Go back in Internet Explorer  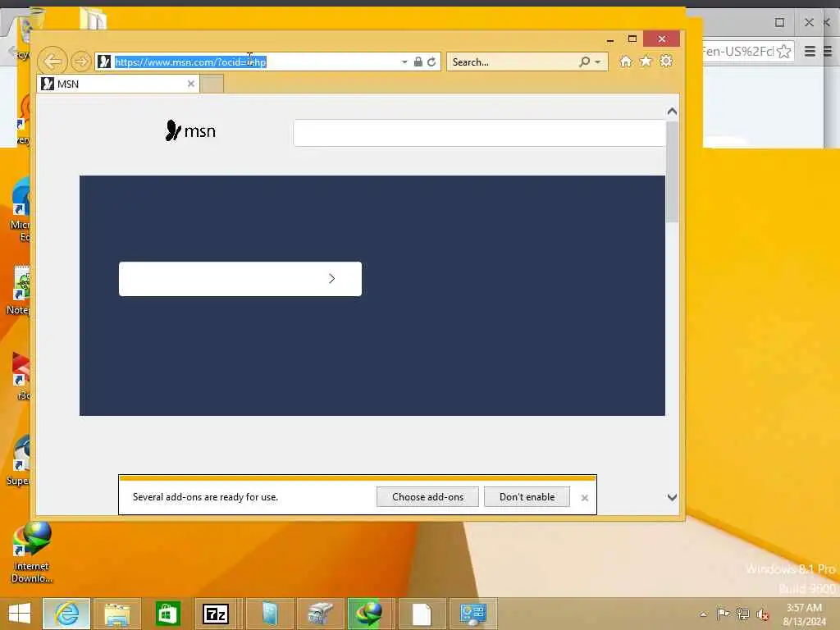pos(52,62)
